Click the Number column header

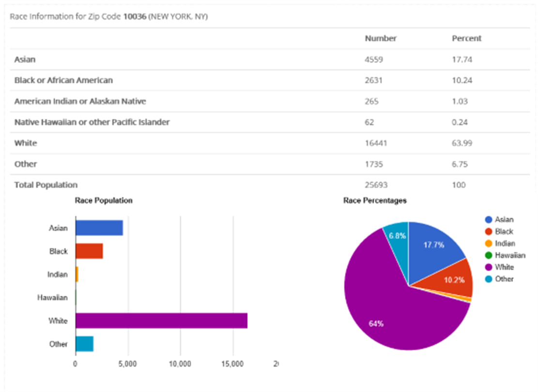(x=381, y=38)
